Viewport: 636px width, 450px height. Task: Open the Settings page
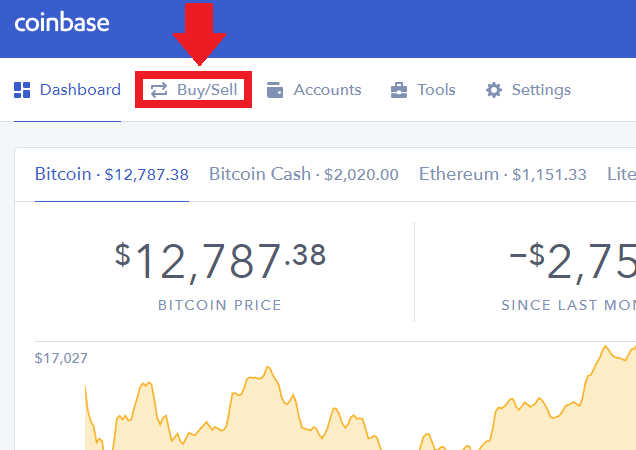pyautogui.click(x=528, y=90)
